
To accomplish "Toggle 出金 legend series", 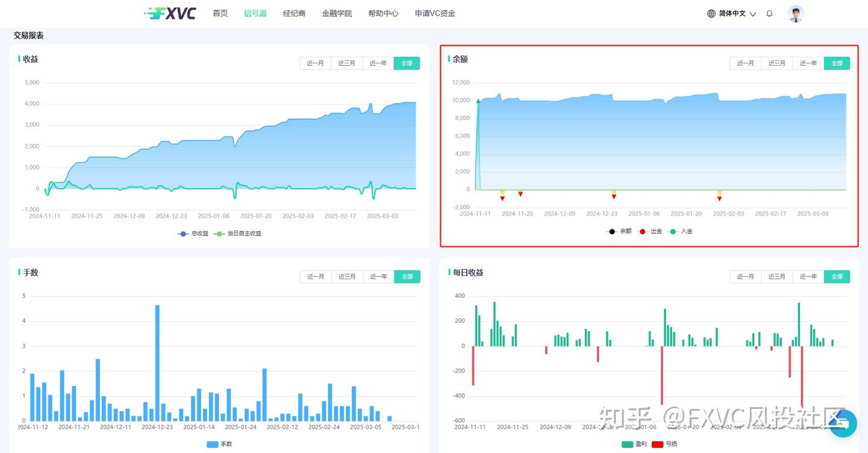I will pyautogui.click(x=650, y=231).
